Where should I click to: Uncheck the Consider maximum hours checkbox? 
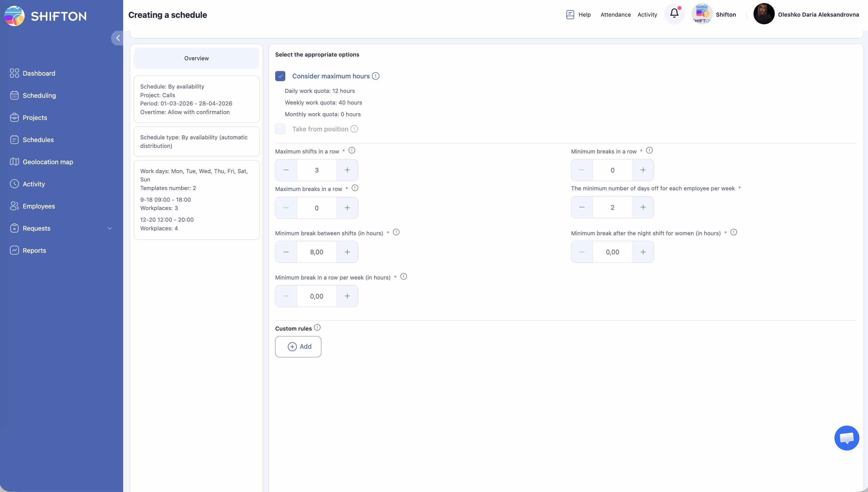point(280,76)
